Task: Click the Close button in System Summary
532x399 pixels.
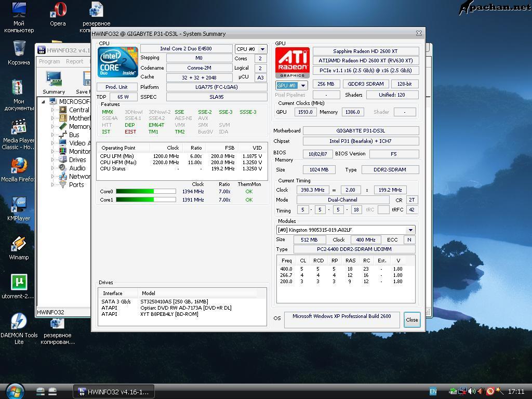Action: coord(412,320)
